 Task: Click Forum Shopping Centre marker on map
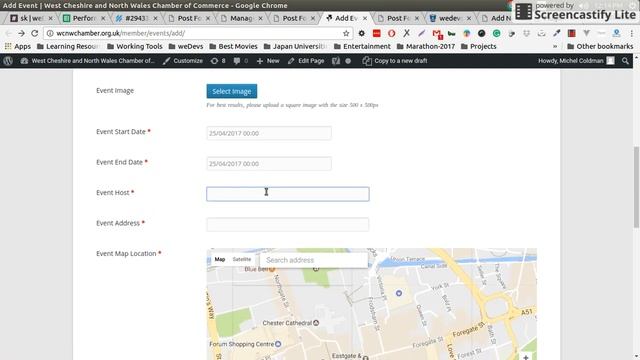tap(278, 344)
